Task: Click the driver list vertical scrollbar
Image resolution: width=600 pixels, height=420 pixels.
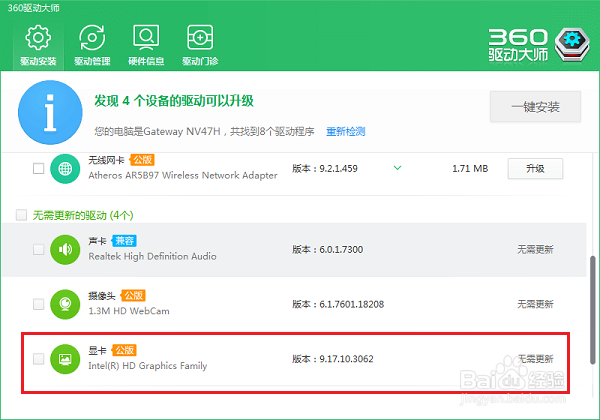Action: 593,310
